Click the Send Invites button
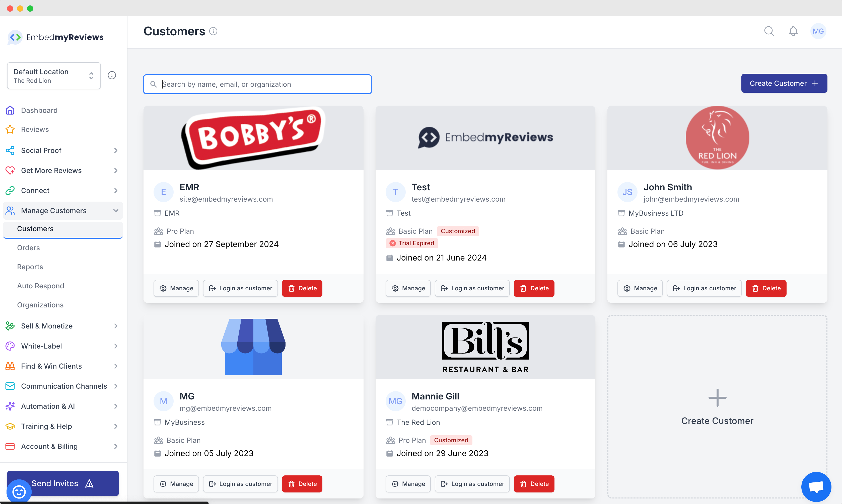This screenshot has height=504, width=842. (63, 483)
